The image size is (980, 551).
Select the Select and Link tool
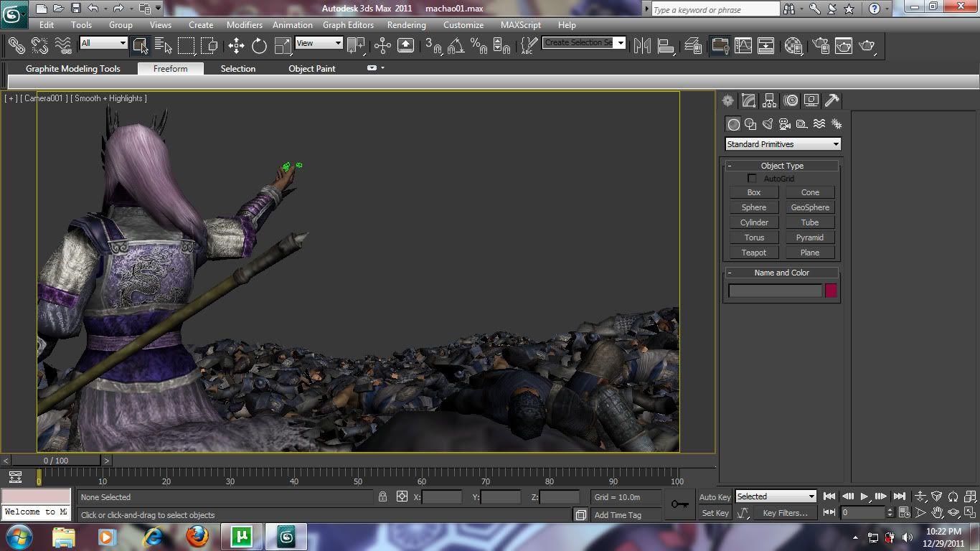pos(16,45)
